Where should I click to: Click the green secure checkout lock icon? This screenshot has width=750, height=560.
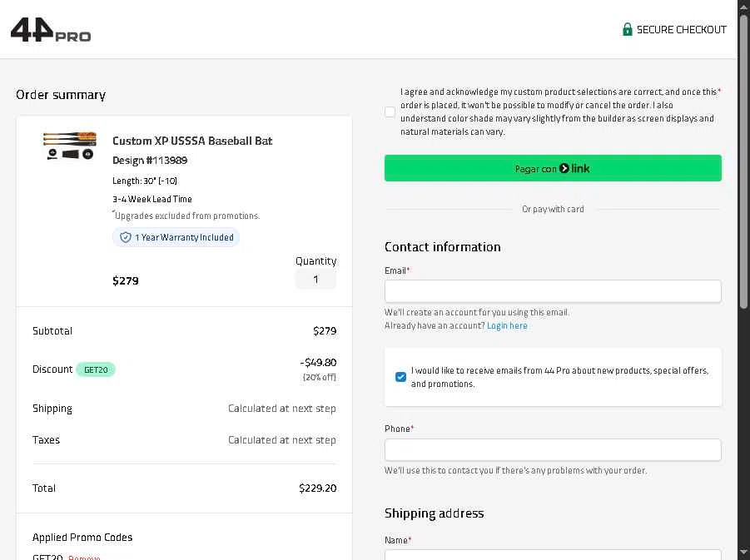click(627, 29)
